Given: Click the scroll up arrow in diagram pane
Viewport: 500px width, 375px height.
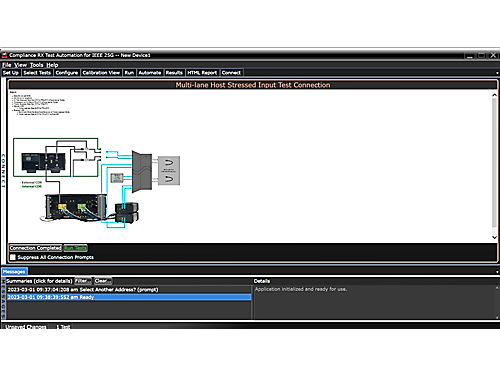Looking at the screenshot, I should (x=494, y=95).
